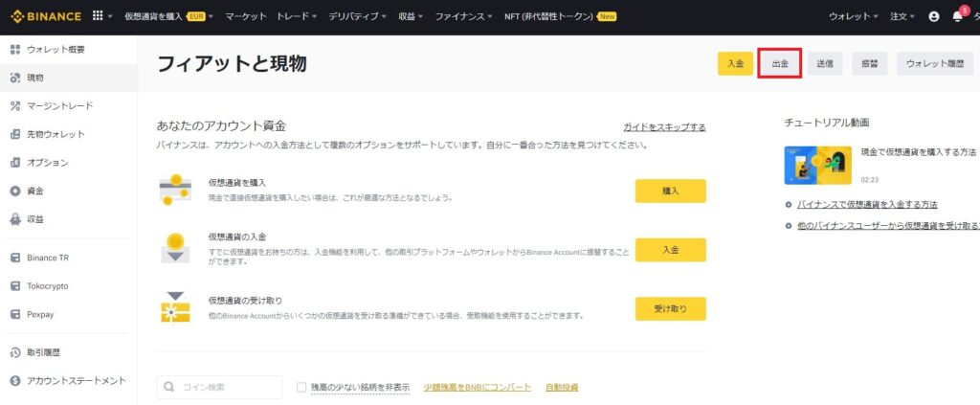Screen dimensions: 980x405
Task: Click the search magnifier icon
Action: tap(168, 387)
